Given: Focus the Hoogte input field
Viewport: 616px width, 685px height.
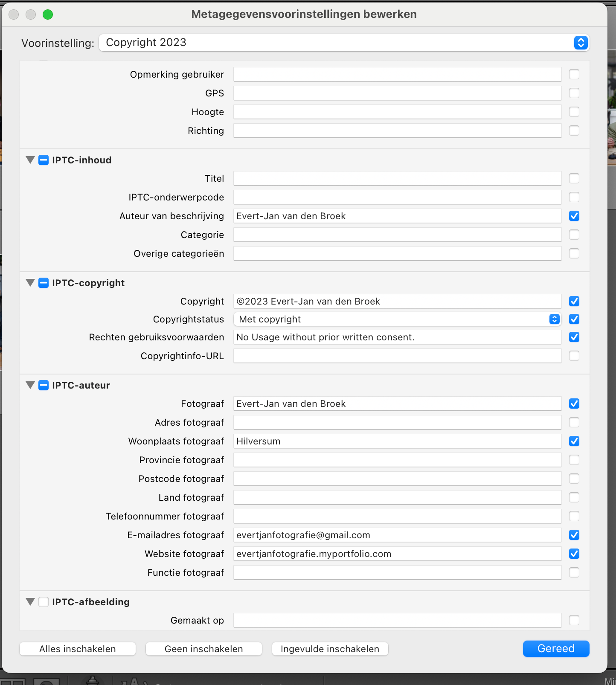Looking at the screenshot, I should pyautogui.click(x=397, y=112).
